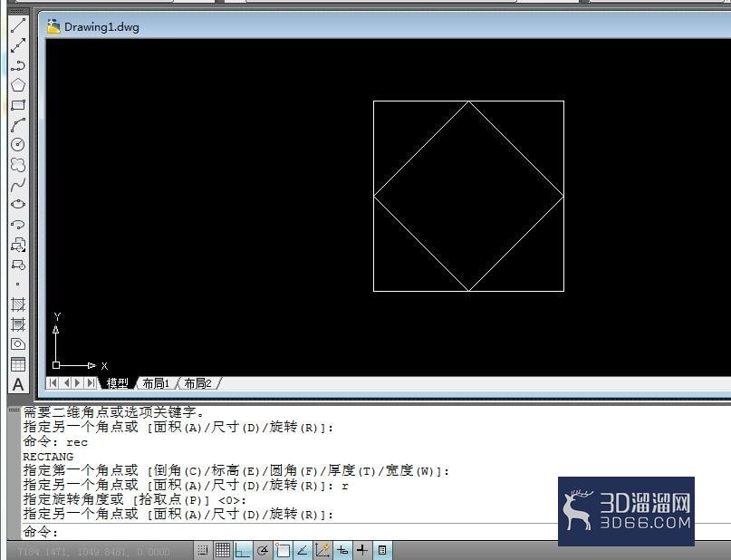Click the RECTANG line in command history
The image size is (731, 560).
coord(48,457)
